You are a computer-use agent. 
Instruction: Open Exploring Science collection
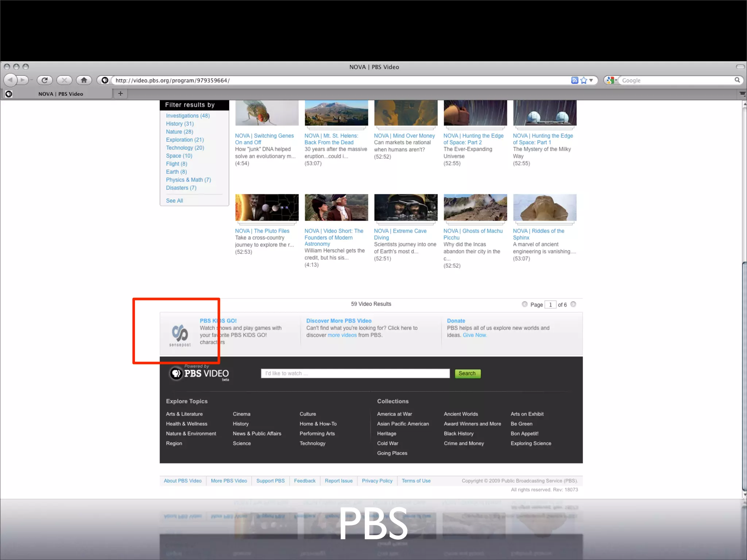pyautogui.click(x=531, y=443)
